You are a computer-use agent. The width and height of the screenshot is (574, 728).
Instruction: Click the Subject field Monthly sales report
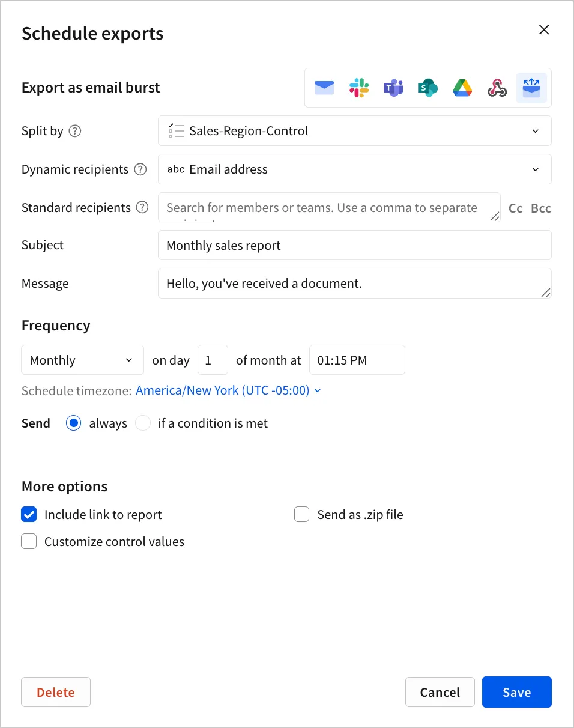click(x=355, y=245)
